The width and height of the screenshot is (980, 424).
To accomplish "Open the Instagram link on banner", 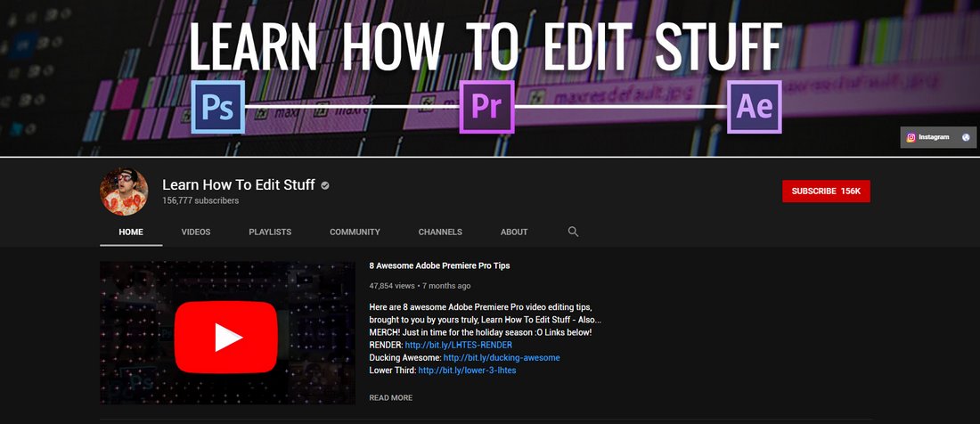I will coord(934,137).
